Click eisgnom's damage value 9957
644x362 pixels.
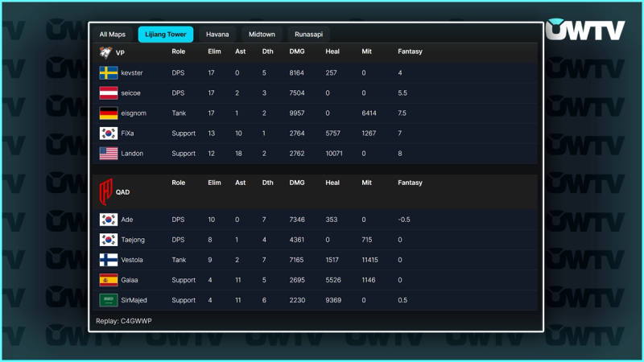(x=297, y=113)
